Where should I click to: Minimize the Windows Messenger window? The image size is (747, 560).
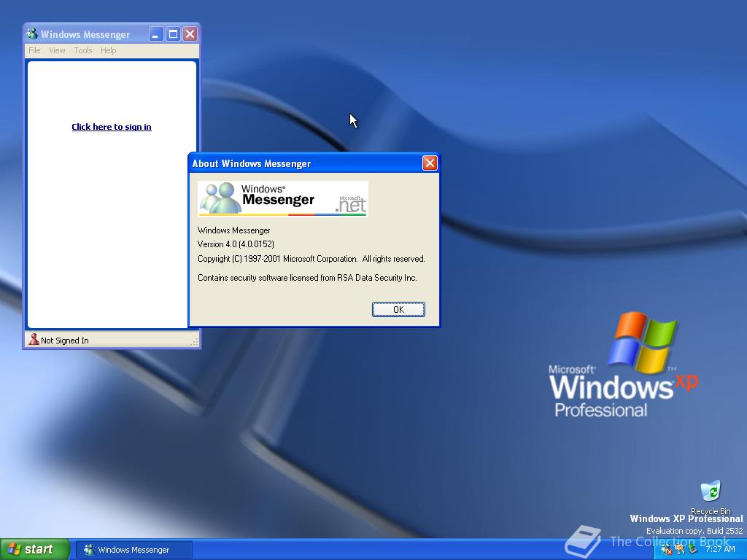[x=156, y=34]
